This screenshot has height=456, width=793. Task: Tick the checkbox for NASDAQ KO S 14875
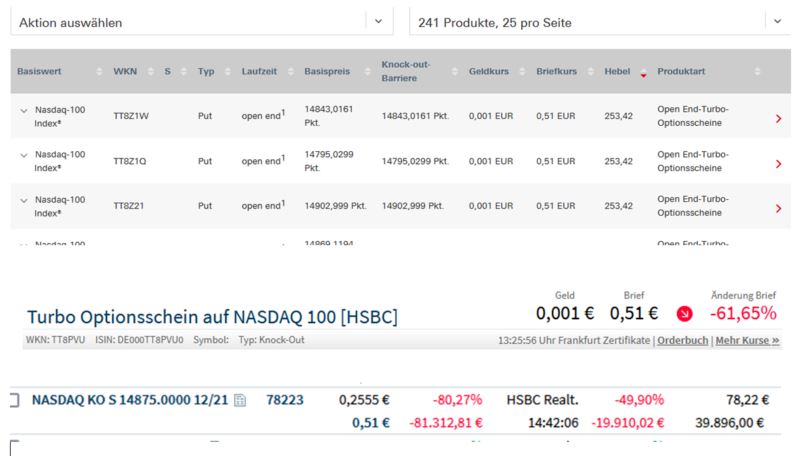(14, 400)
